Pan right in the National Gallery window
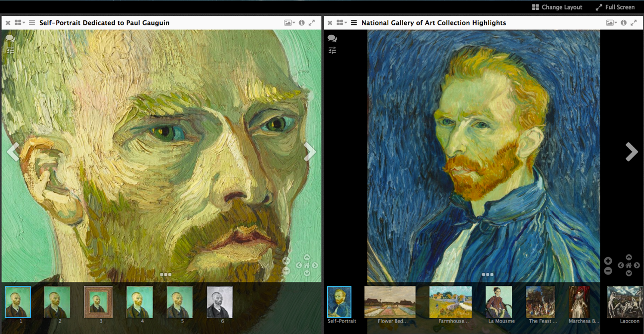This screenshot has width=644, height=334. point(637,266)
